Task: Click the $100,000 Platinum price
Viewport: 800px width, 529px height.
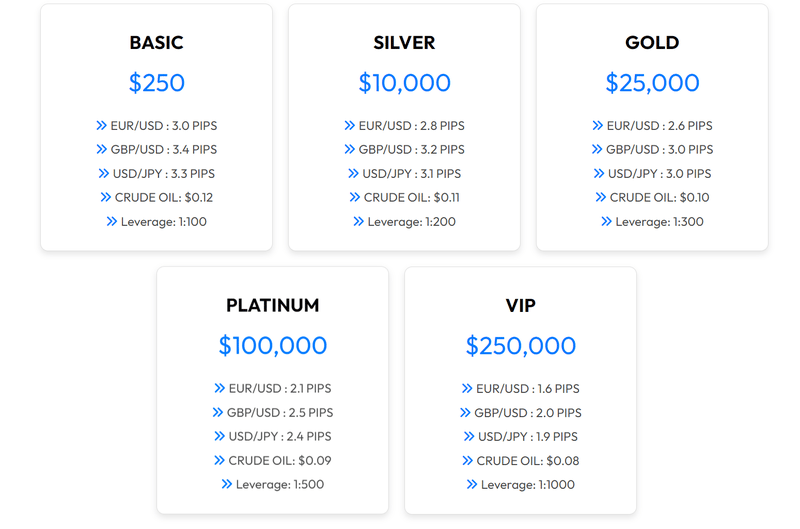Action: [272, 346]
